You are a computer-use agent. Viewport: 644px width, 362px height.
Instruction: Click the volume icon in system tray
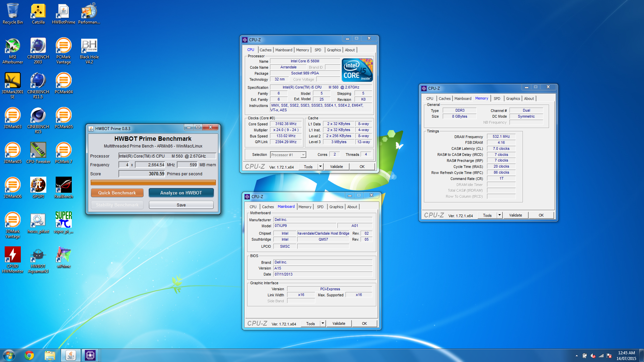click(x=593, y=356)
